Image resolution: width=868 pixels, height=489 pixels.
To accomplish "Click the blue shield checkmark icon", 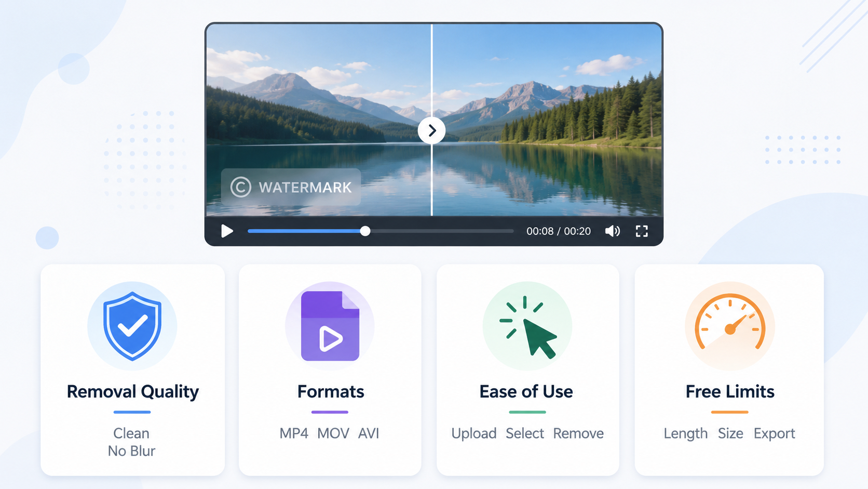I will pyautogui.click(x=132, y=326).
